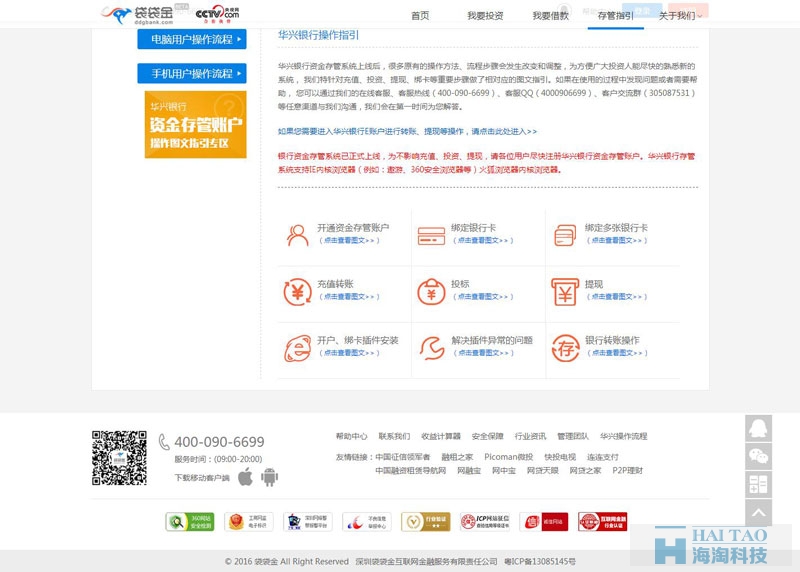Image resolution: width=800 pixels, height=572 pixels.
Task: Visit the 中国融资租赁导航网 friend link
Action: click(x=411, y=470)
